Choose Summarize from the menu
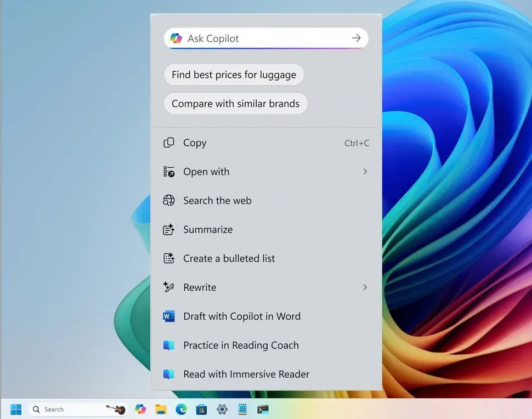Viewport: 532px width, 419px height. coord(267,230)
